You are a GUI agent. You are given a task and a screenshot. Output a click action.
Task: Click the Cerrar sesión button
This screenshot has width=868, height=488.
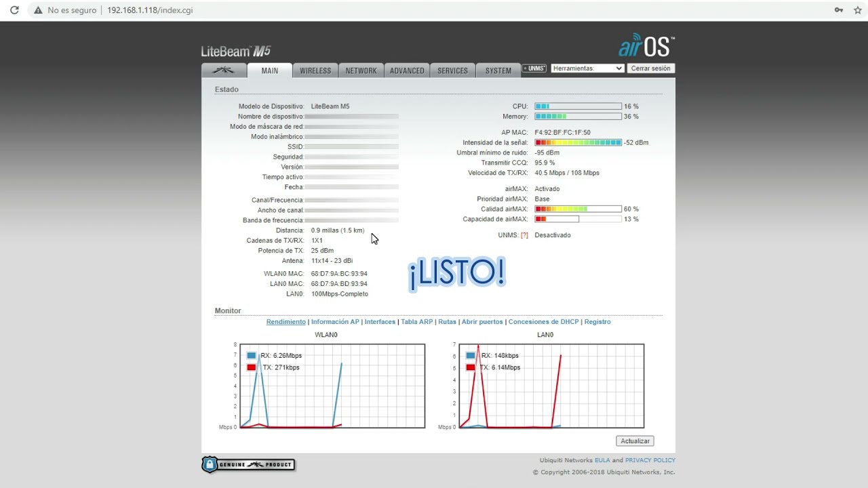point(650,68)
